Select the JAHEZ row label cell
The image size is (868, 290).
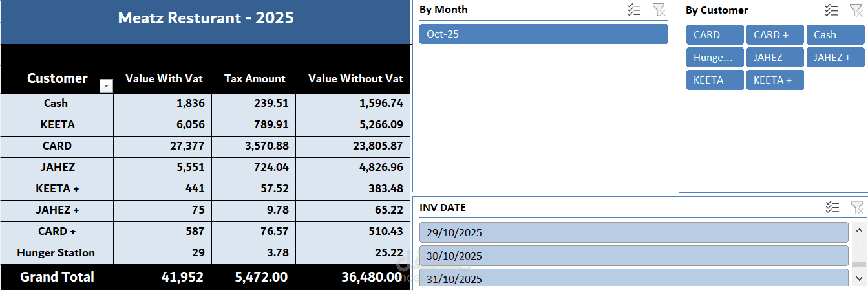(x=57, y=168)
